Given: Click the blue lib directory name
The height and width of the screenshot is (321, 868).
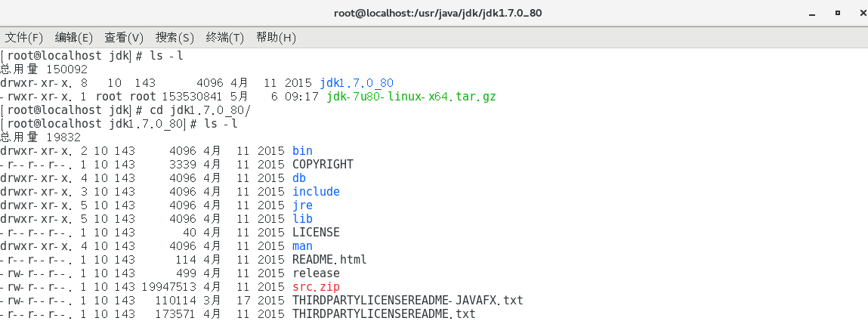Looking at the screenshot, I should click(302, 218).
